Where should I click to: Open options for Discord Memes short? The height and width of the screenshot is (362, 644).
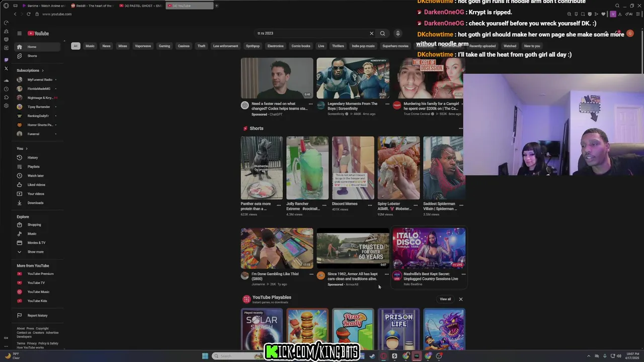(370, 205)
